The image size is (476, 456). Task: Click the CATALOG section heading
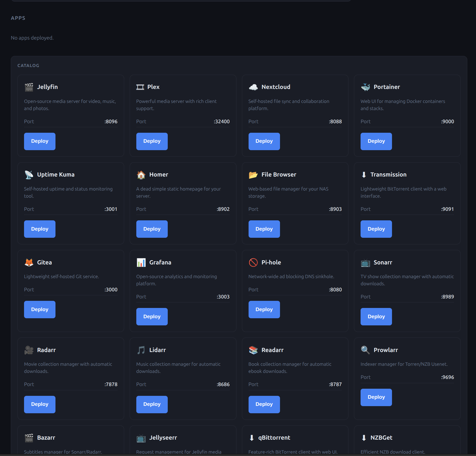28,66
